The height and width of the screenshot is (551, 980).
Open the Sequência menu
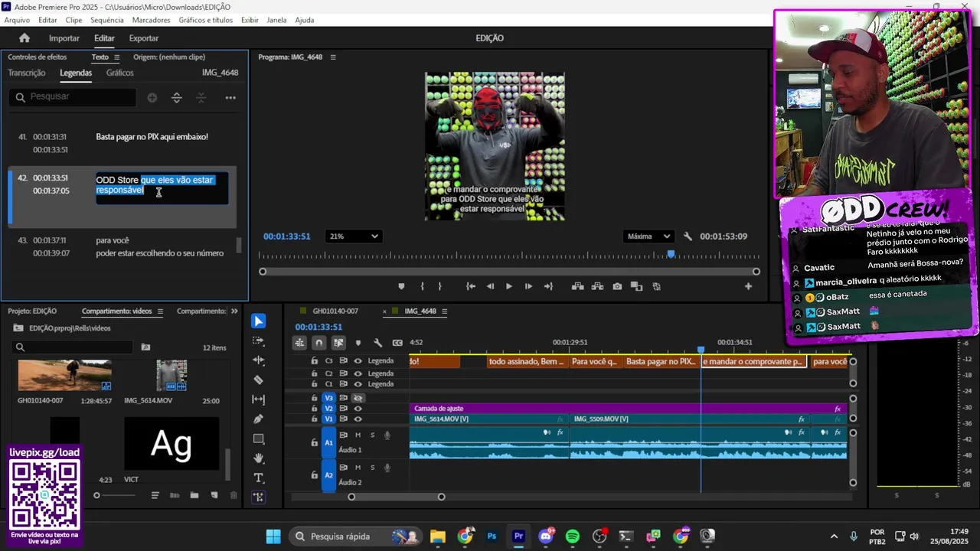click(107, 20)
